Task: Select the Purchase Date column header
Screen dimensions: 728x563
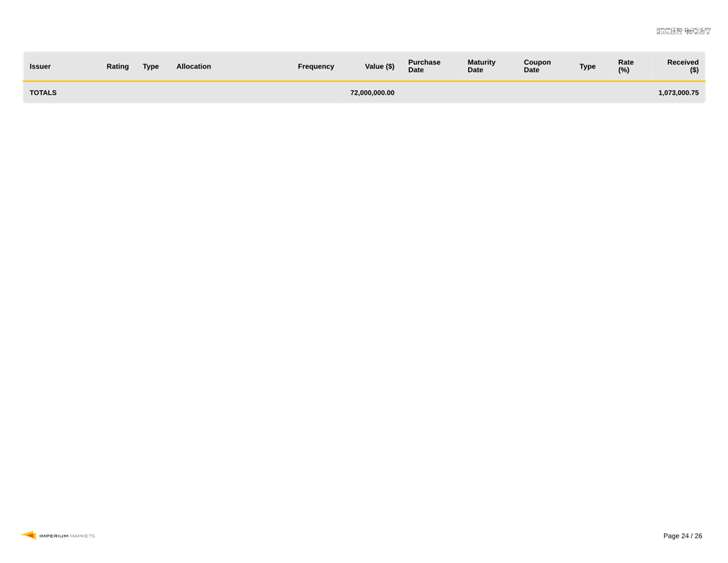Action: click(424, 66)
